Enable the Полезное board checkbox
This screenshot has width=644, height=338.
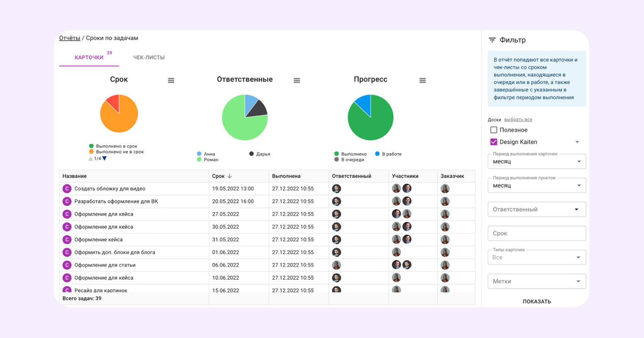(x=494, y=130)
